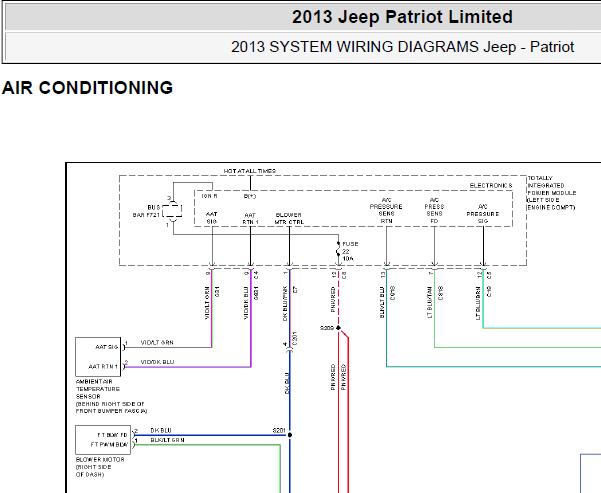
Task: Select the "2013 SYSTEM WIRING DIAGRAMS Jeep - Patriot" subtitle
Action: click(x=402, y=47)
